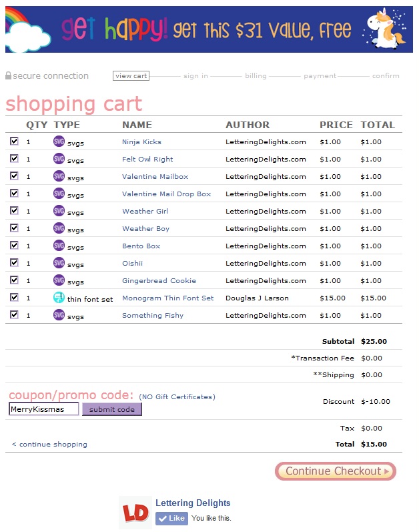Open the Valentine Mail Drop Box link
The width and height of the screenshot is (419, 532).
[x=166, y=194]
